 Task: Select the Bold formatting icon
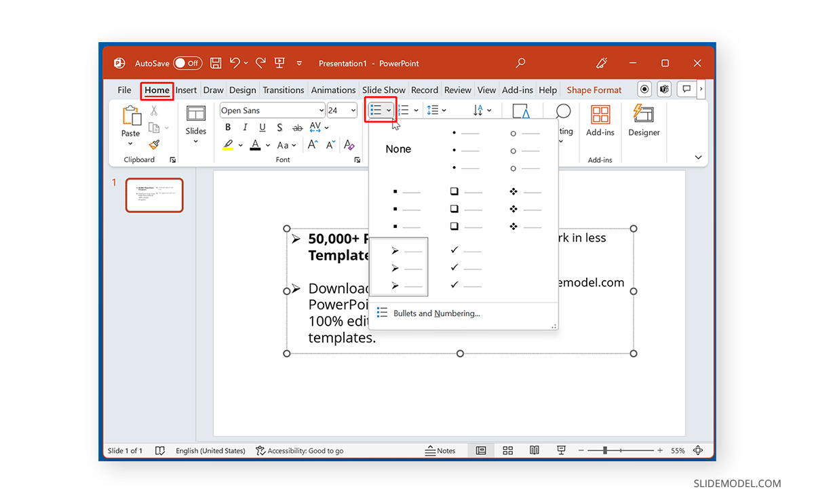tap(228, 127)
